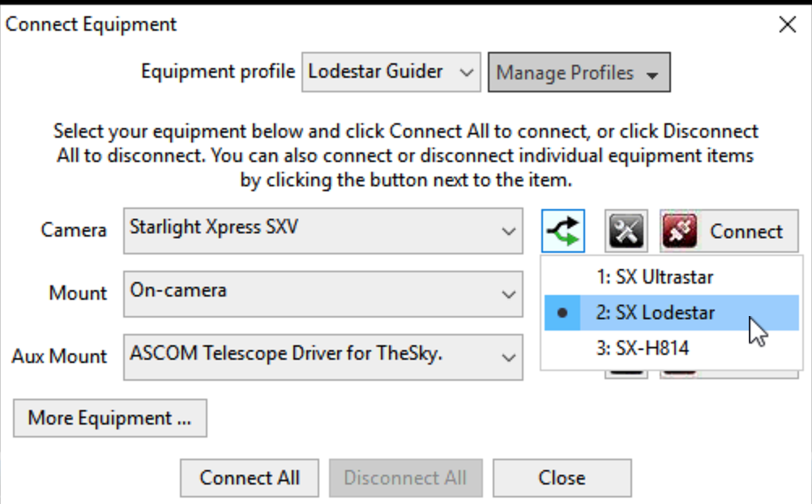Click the camera Connect text button
The width and height of the screenshot is (812, 504).
(x=746, y=232)
